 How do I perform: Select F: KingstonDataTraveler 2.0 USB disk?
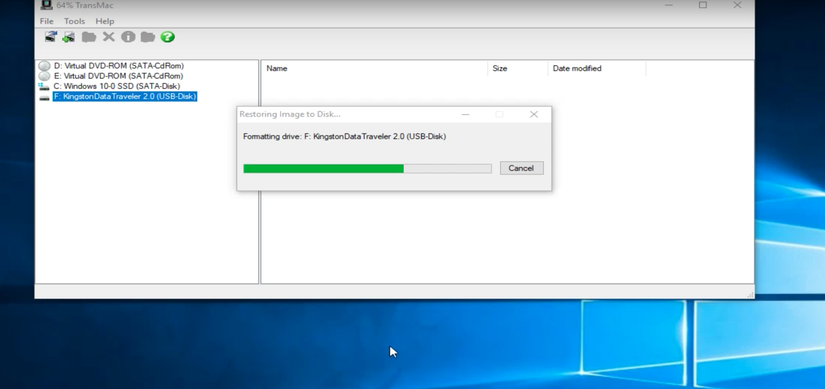coord(125,96)
